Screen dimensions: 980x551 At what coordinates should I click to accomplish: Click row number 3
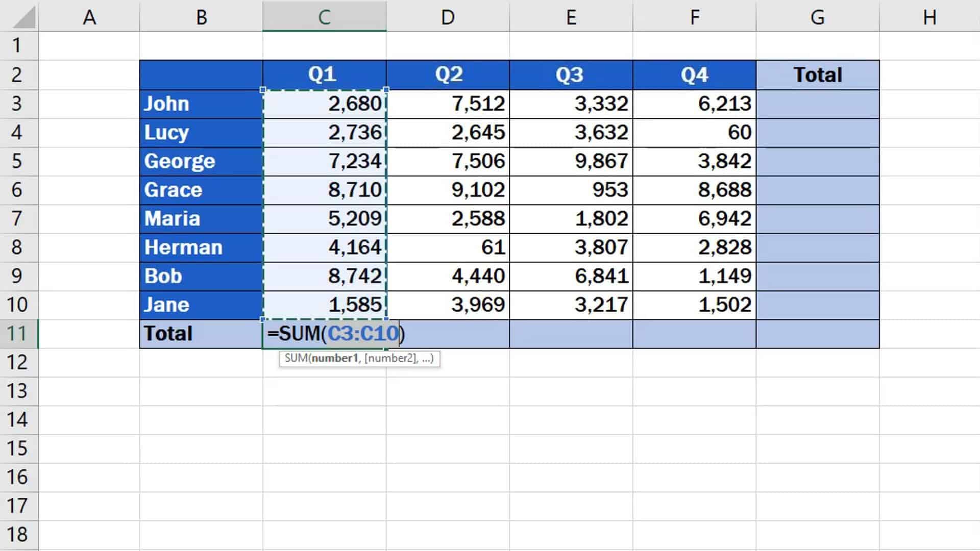19,104
